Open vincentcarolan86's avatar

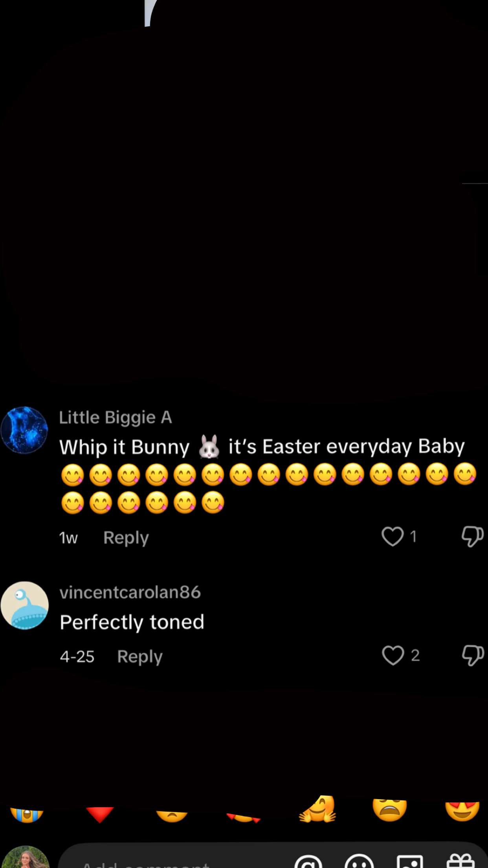[x=24, y=605]
